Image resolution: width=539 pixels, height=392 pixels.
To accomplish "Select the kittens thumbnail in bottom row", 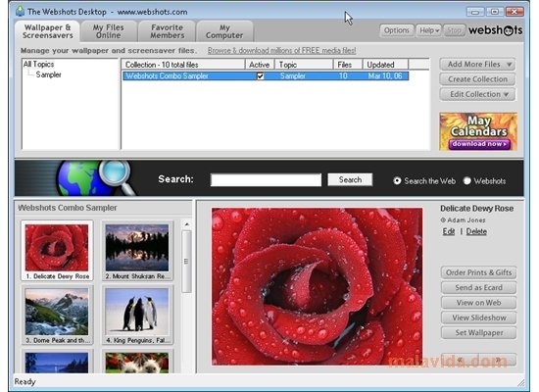I will pyautogui.click(x=137, y=362).
